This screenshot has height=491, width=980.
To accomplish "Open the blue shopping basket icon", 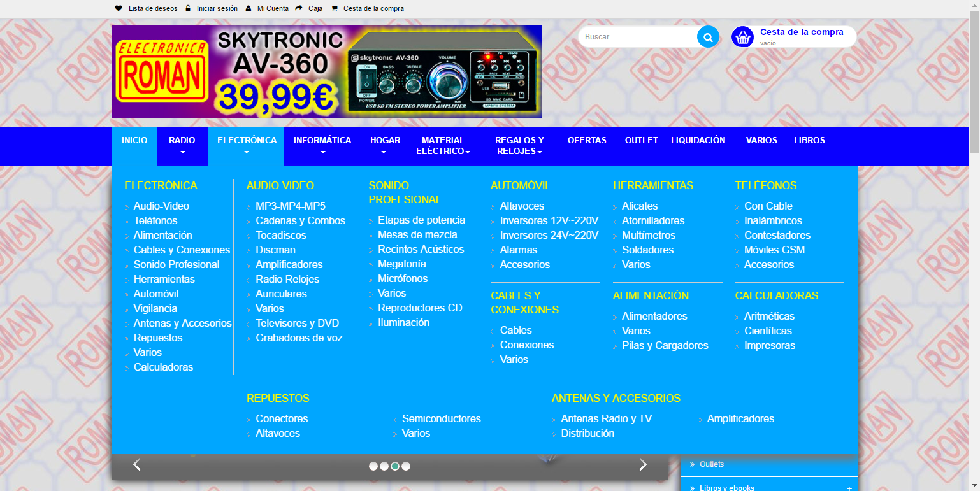I will click(x=742, y=37).
